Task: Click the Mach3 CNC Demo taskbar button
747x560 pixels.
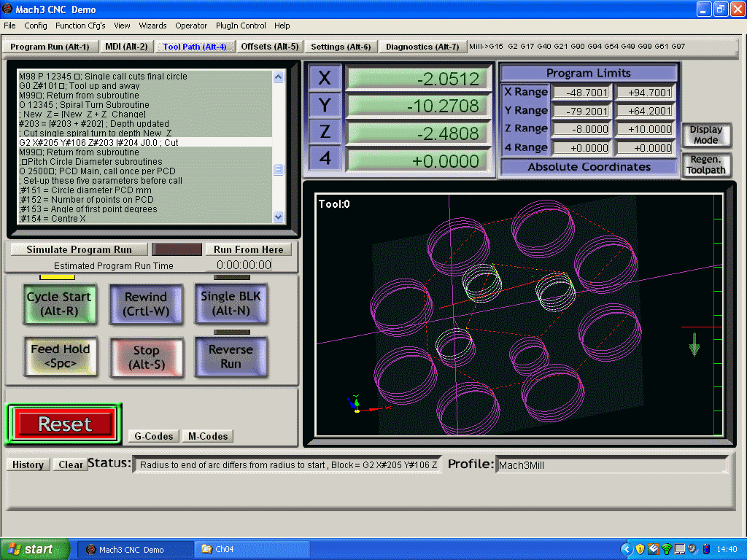Action: click(x=135, y=549)
